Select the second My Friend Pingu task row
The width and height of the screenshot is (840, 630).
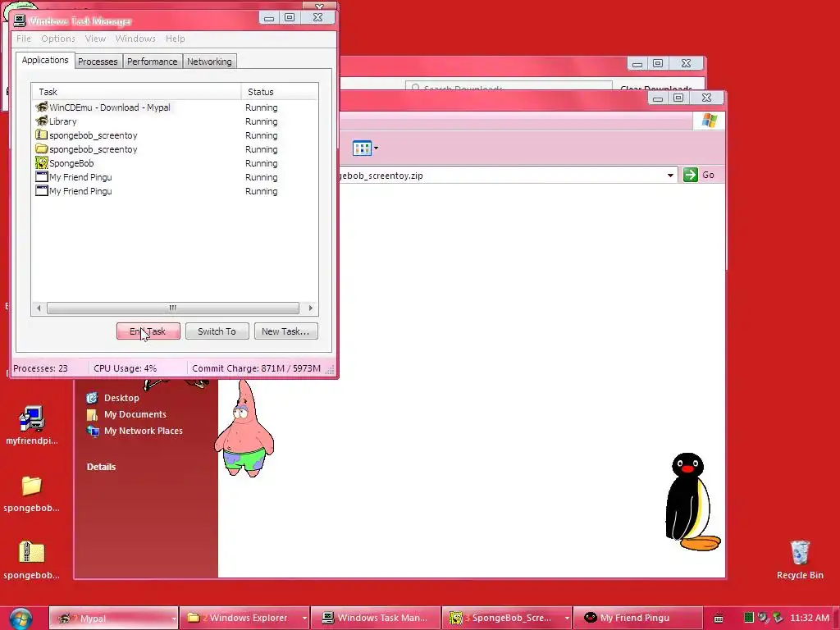175,190
